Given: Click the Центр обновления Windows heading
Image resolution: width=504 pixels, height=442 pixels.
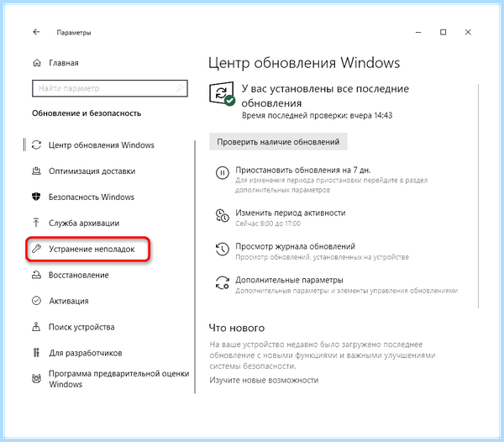Looking at the screenshot, I should pos(304,63).
